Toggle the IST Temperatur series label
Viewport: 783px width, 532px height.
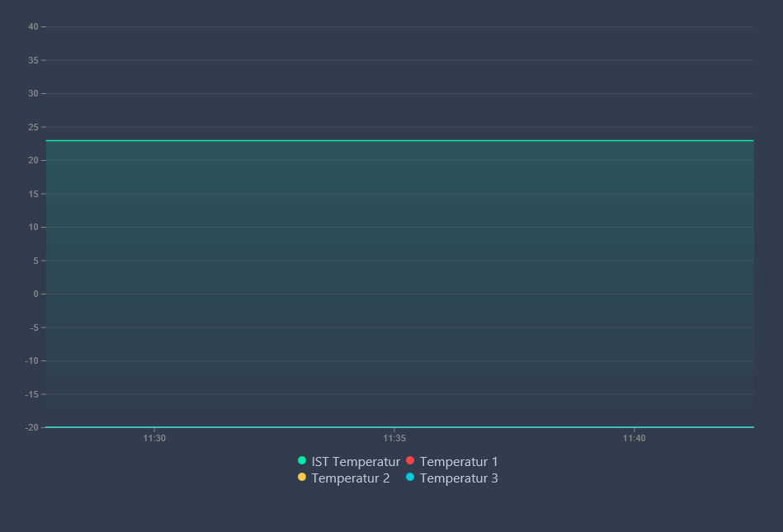(x=356, y=462)
